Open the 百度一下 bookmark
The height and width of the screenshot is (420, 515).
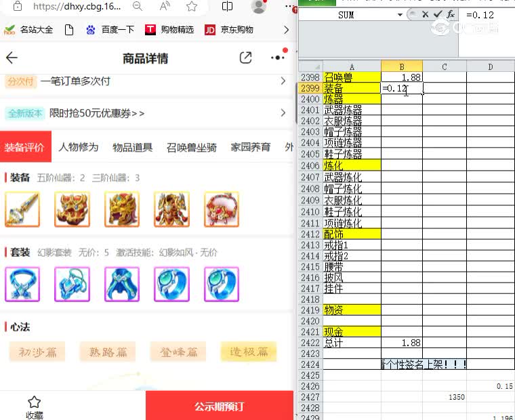[x=110, y=30]
